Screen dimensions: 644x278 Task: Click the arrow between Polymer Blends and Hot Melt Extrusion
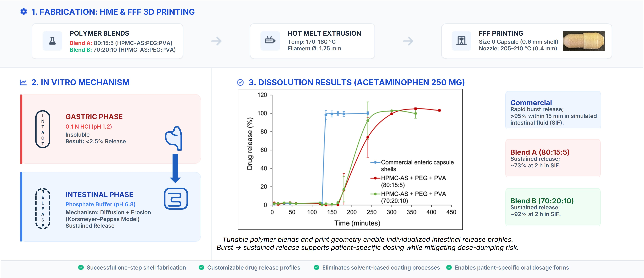pos(217,41)
